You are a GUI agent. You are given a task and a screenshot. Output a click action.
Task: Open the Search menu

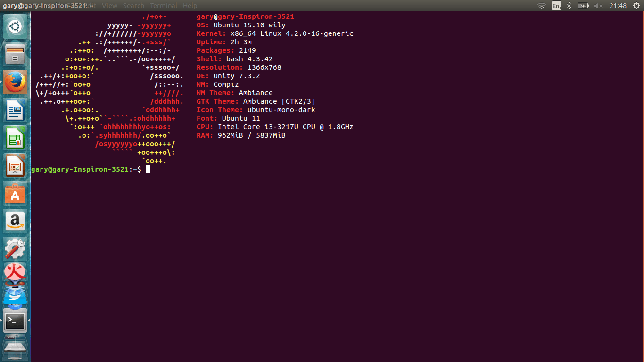click(x=133, y=6)
